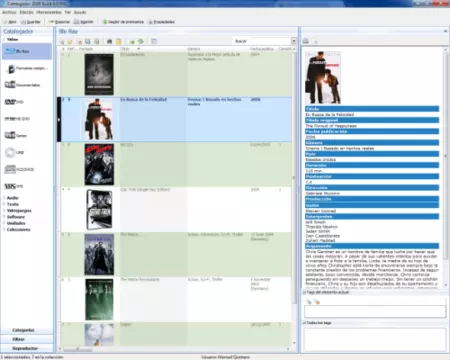Screen dimensions: 450x360
Task: Open the Herramientas menu
Action: tap(49, 12)
